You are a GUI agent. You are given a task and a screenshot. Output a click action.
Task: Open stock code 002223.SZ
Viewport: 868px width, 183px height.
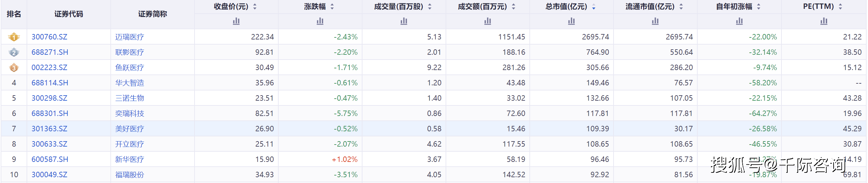click(49, 67)
